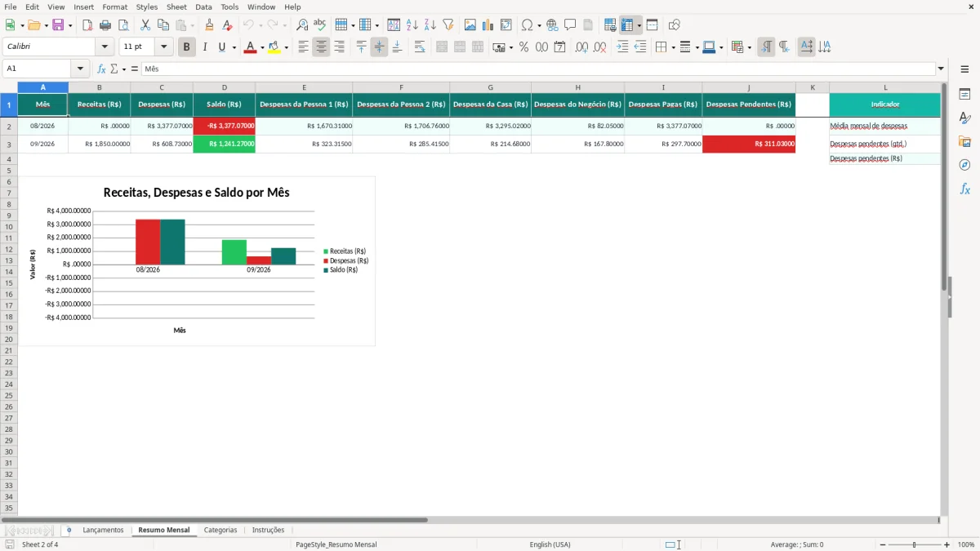Click the Clone Formatting paintbrush icon
This screenshot has width=980, height=551.
[x=209, y=25]
